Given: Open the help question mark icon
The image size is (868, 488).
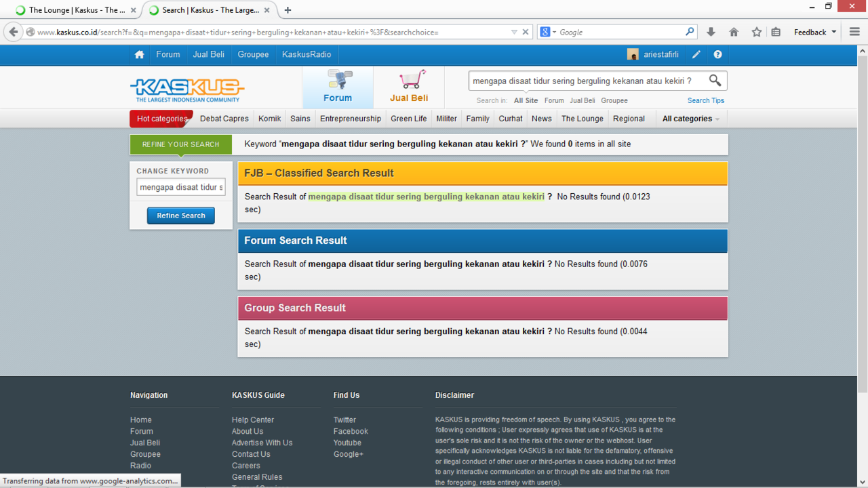Looking at the screenshot, I should click(717, 54).
